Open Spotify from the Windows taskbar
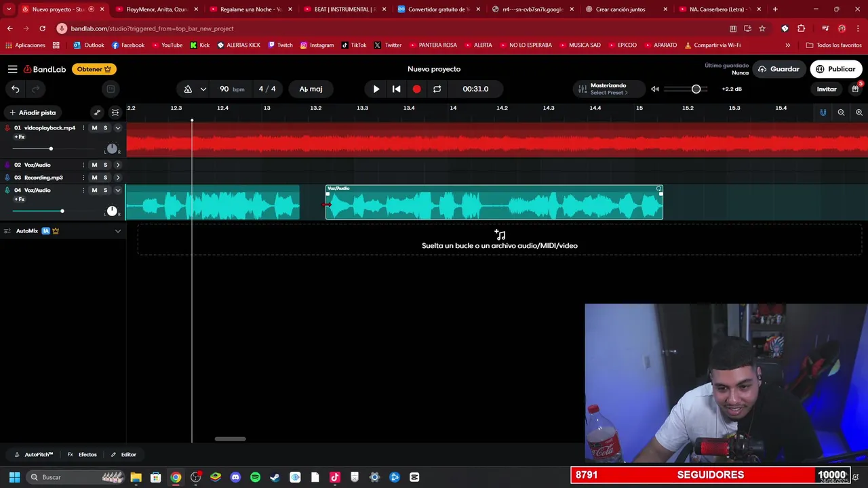 tap(255, 477)
